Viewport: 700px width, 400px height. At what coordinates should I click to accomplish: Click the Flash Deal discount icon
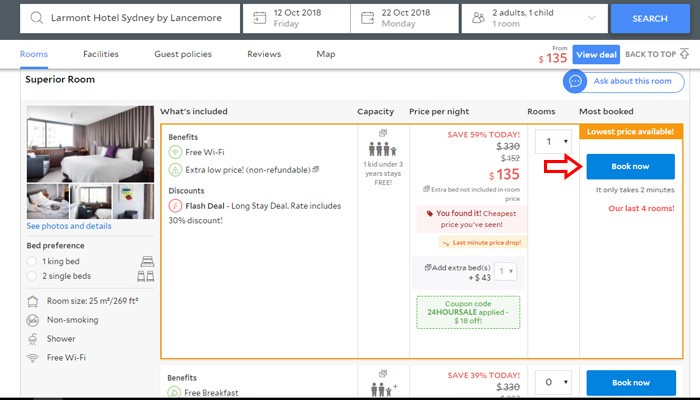[x=175, y=206]
